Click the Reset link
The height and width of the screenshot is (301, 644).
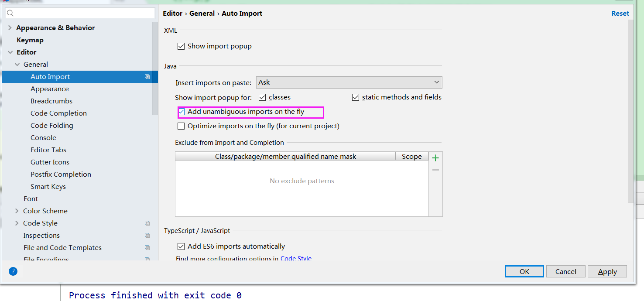click(620, 14)
